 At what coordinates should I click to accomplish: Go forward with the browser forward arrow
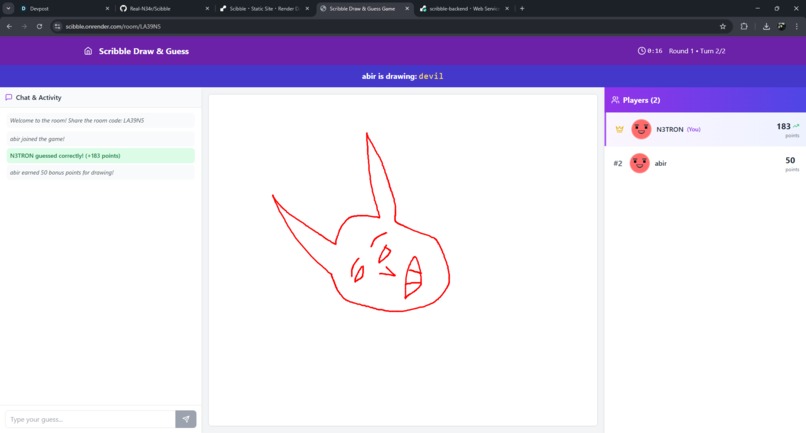pyautogui.click(x=24, y=26)
